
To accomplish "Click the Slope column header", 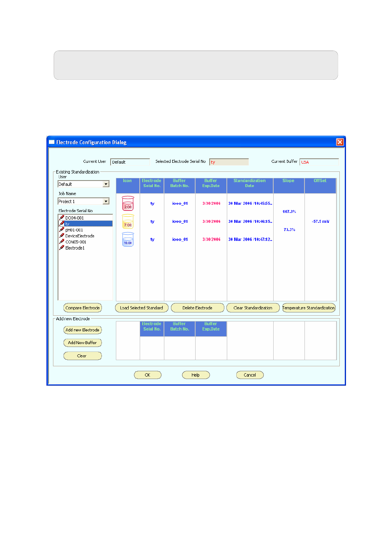I will [289, 185].
